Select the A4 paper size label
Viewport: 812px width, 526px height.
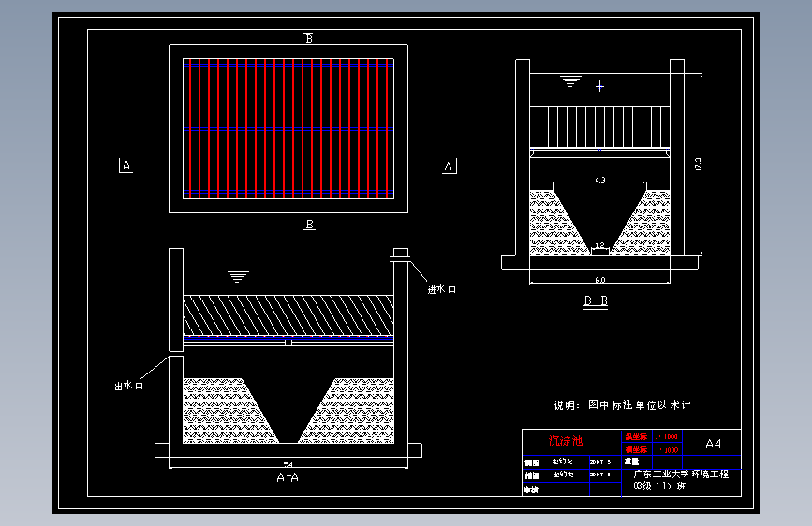(713, 444)
